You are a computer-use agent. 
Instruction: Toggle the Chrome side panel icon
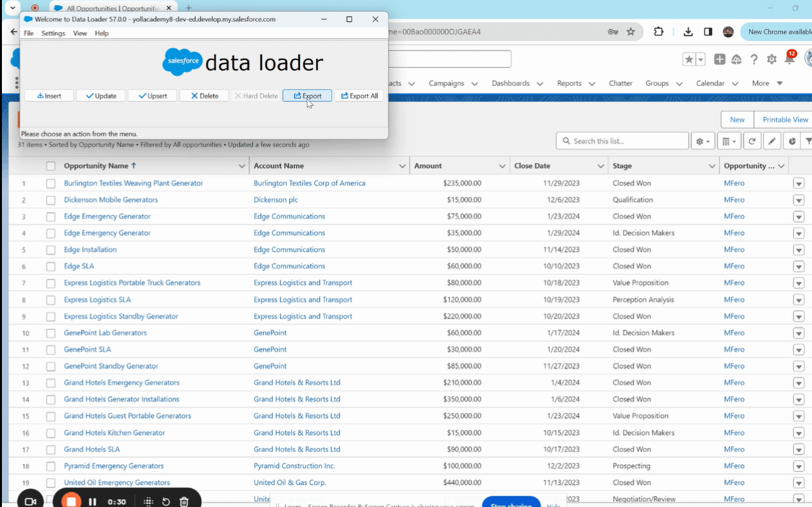tap(708, 31)
